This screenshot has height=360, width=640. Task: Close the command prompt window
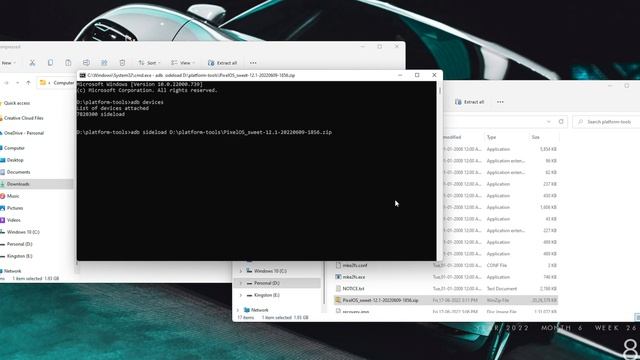coord(434,75)
